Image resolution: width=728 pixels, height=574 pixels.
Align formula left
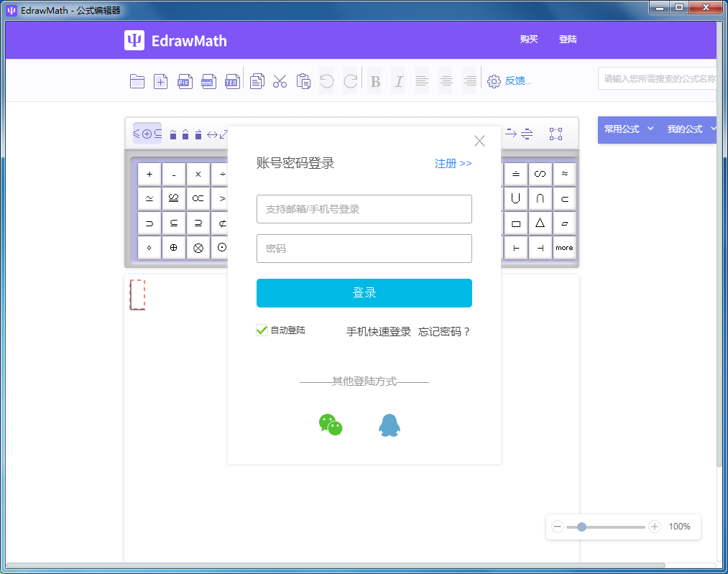click(422, 81)
